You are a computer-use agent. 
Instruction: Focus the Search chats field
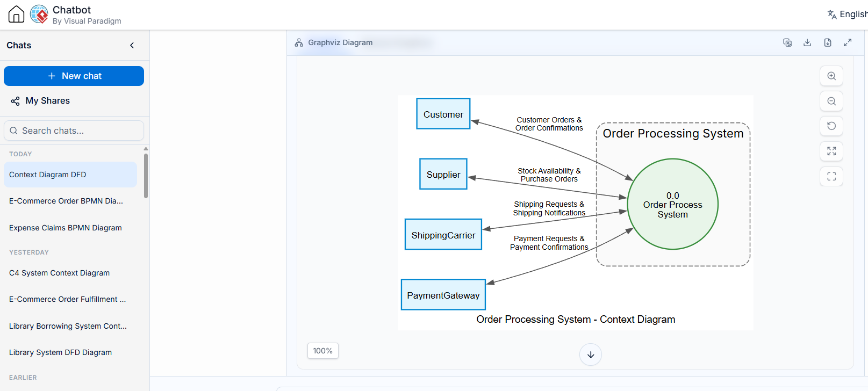pos(74,131)
